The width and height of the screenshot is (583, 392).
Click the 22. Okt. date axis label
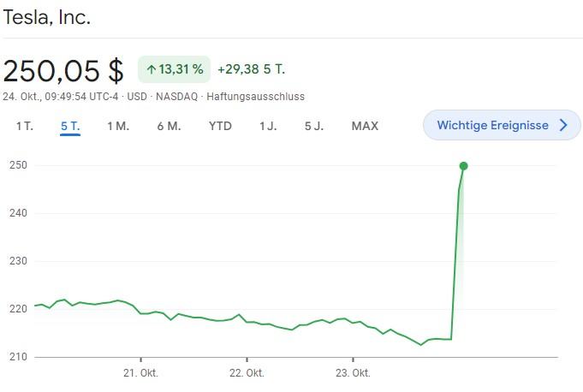pyautogui.click(x=247, y=373)
